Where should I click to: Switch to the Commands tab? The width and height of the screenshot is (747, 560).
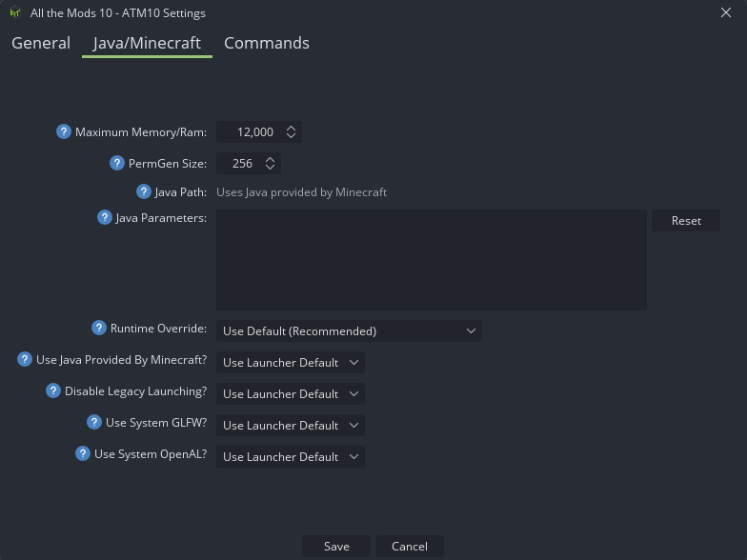coord(267,43)
